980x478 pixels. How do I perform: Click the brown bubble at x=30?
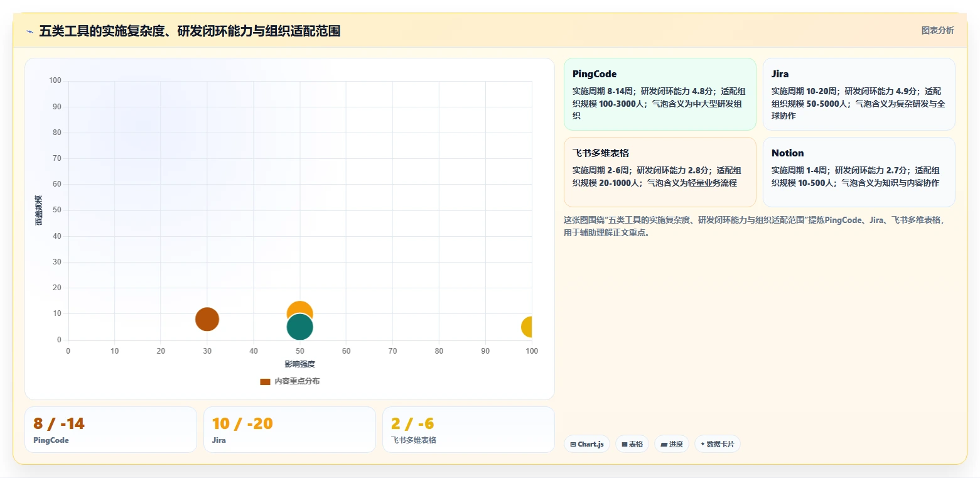pyautogui.click(x=207, y=319)
